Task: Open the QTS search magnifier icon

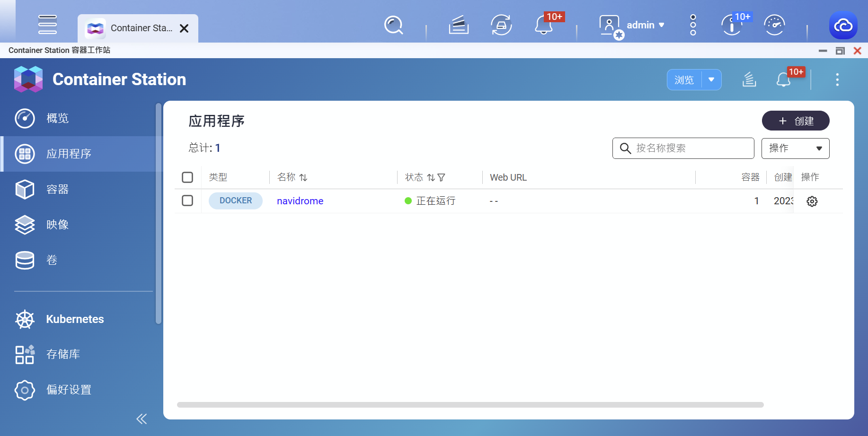Action: [393, 25]
